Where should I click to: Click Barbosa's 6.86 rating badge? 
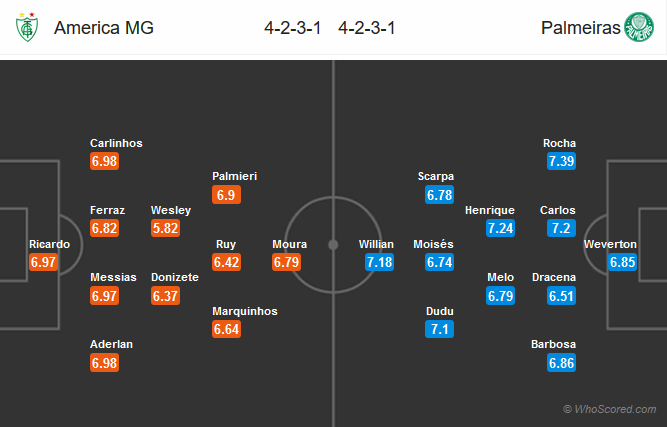pos(561,363)
